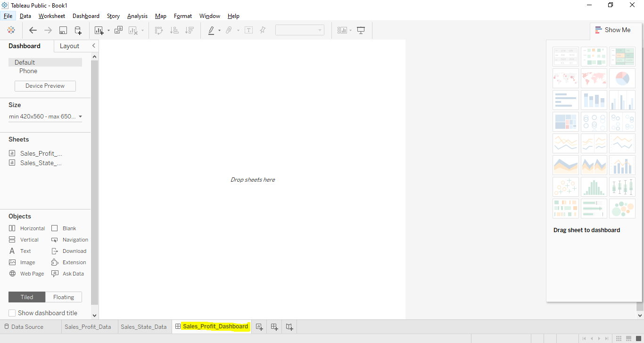Collapse the Dashboard side pane
This screenshot has height=343, width=644.
93,46
